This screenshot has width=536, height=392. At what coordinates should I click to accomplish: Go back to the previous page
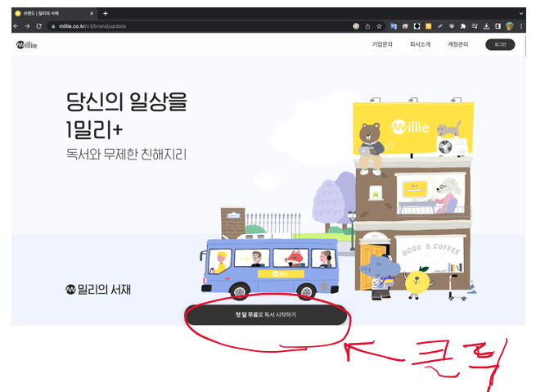pos(16,26)
